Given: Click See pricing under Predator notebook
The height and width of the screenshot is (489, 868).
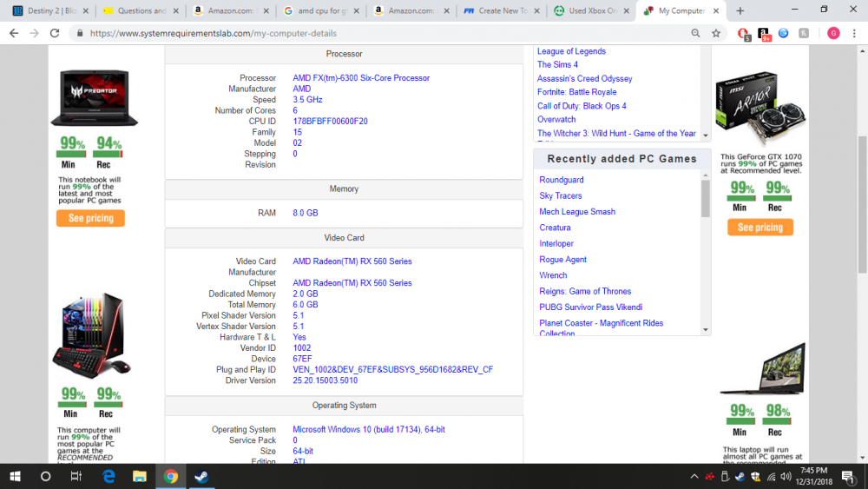Looking at the screenshot, I should tap(90, 218).
